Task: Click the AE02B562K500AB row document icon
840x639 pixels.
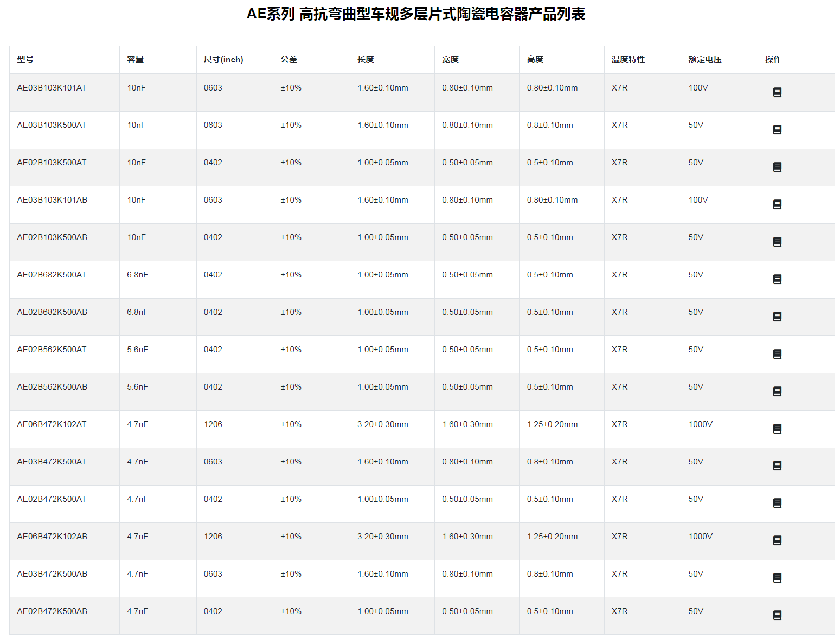Action: pyautogui.click(x=777, y=391)
